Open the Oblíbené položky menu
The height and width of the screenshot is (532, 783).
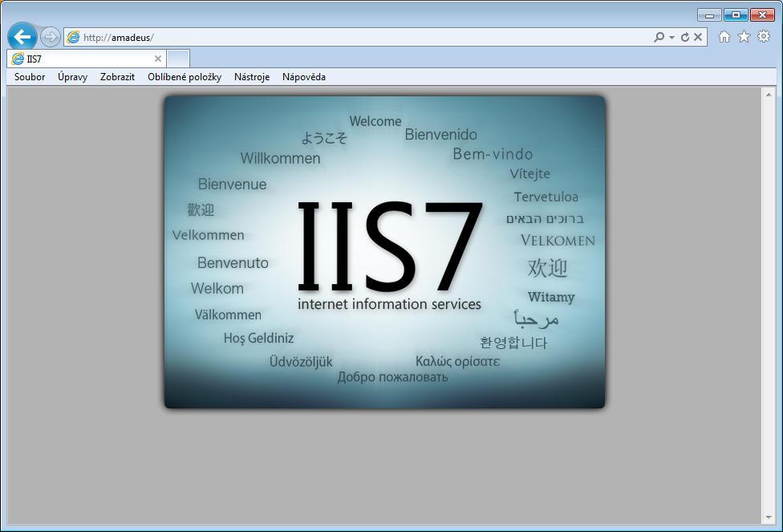(x=185, y=77)
